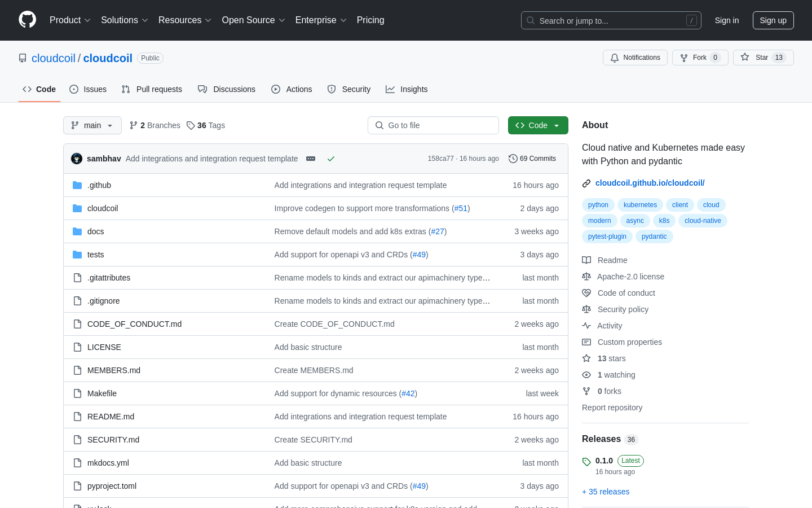Click the Go to file input
Screen dimensions: 812x508
pyautogui.click(x=433, y=125)
